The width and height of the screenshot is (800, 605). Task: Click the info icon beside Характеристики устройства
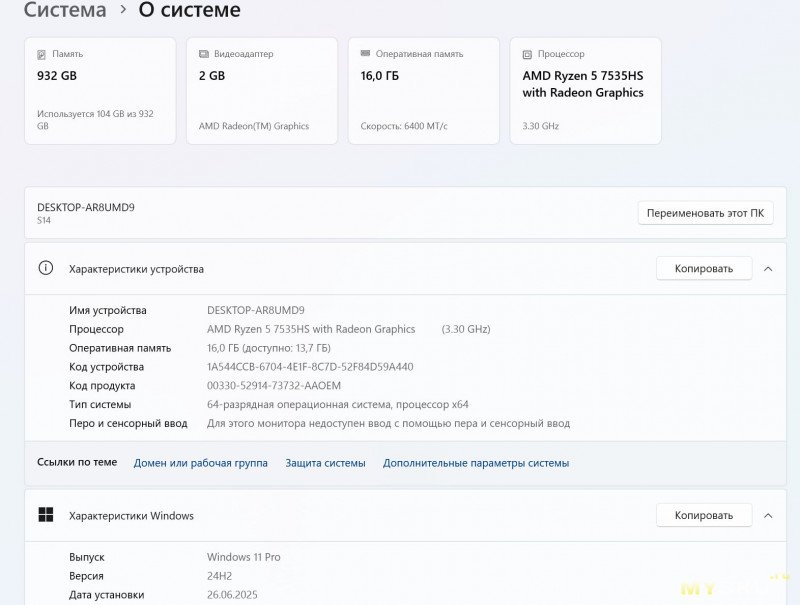click(45, 268)
